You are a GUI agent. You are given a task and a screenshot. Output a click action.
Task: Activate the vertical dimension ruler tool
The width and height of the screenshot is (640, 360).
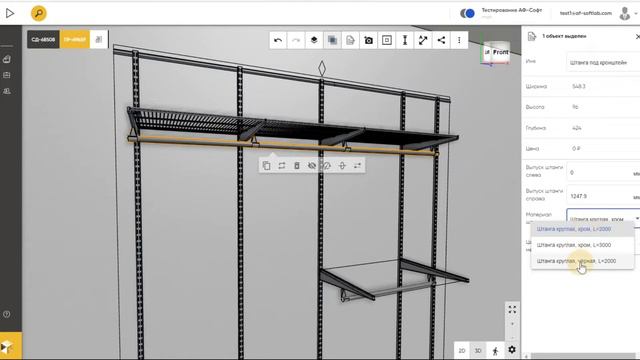pyautogui.click(x=405, y=40)
